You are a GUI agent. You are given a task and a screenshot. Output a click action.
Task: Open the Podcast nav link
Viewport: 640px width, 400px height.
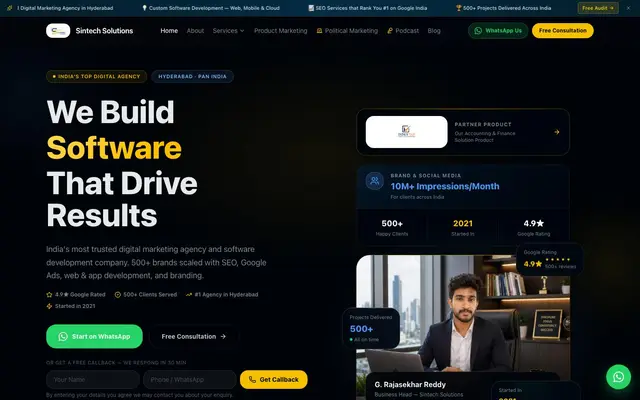tap(403, 31)
